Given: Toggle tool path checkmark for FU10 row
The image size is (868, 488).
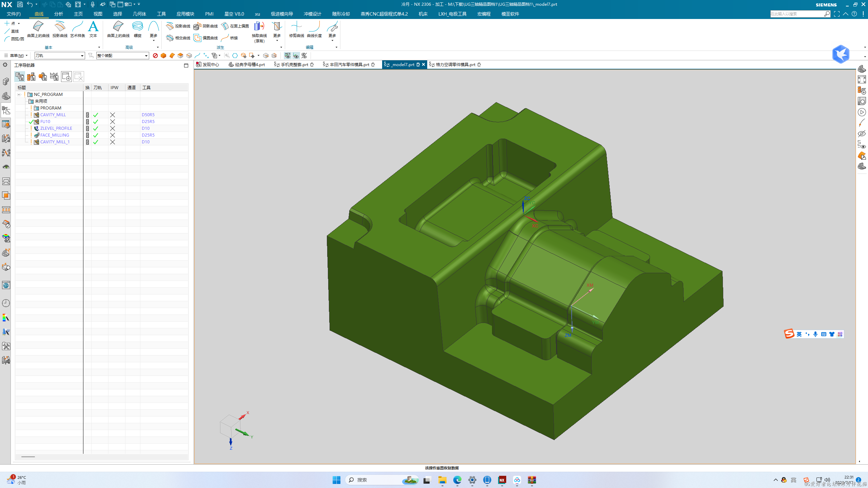Looking at the screenshot, I should 96,122.
